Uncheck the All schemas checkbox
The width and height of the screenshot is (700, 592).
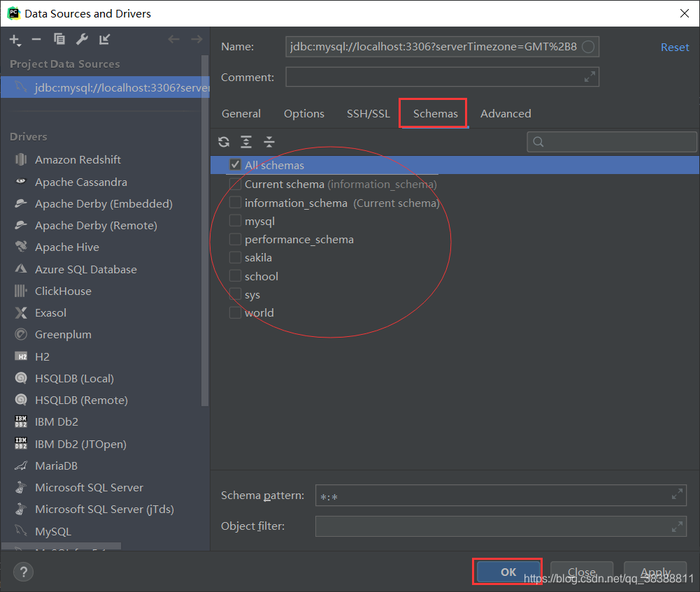(235, 165)
